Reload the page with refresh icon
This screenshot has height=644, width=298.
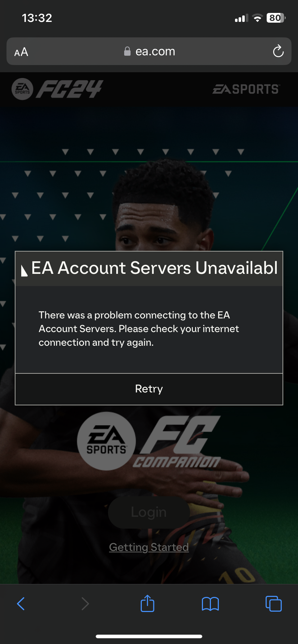pos(278,51)
